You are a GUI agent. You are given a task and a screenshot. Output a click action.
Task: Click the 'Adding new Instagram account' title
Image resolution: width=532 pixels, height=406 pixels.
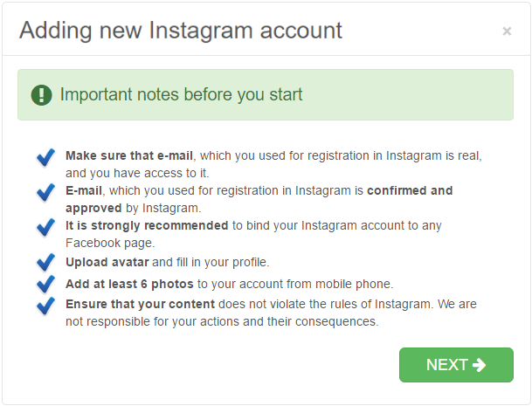181,31
